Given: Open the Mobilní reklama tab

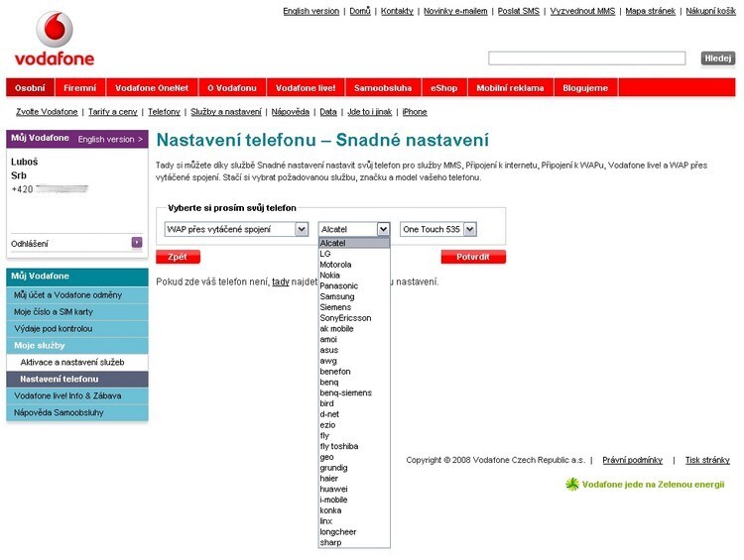Looking at the screenshot, I should click(x=510, y=88).
